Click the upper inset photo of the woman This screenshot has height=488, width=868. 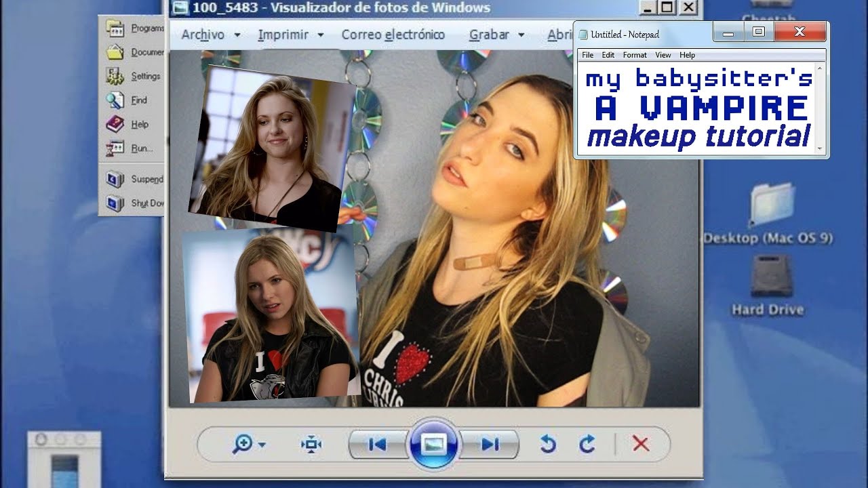[x=273, y=149]
